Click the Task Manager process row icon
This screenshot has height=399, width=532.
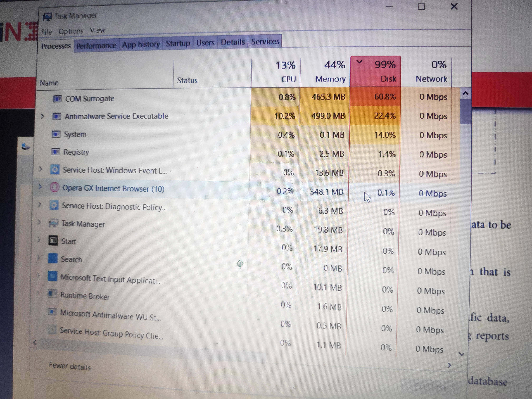coord(53,223)
